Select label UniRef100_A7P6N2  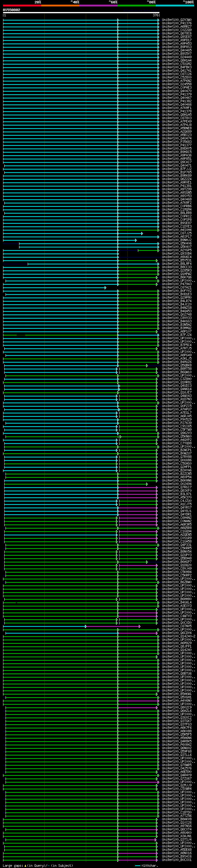tap(177, 81)
